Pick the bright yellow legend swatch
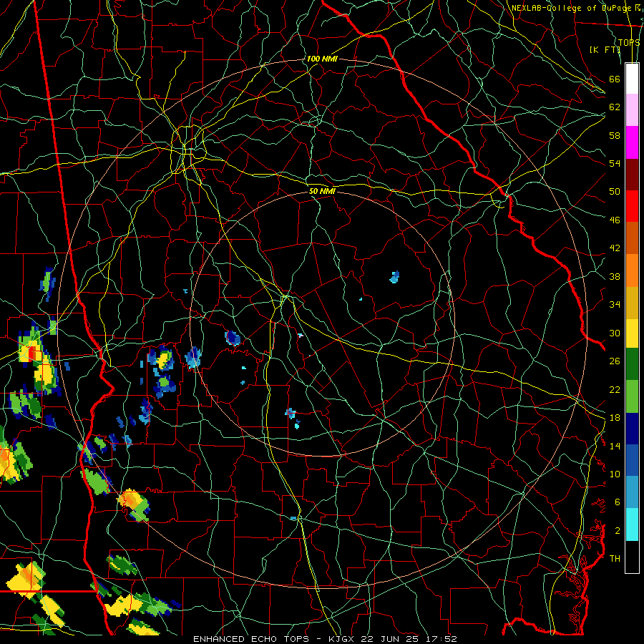Image resolution: width=644 pixels, height=644 pixels. coord(632,333)
